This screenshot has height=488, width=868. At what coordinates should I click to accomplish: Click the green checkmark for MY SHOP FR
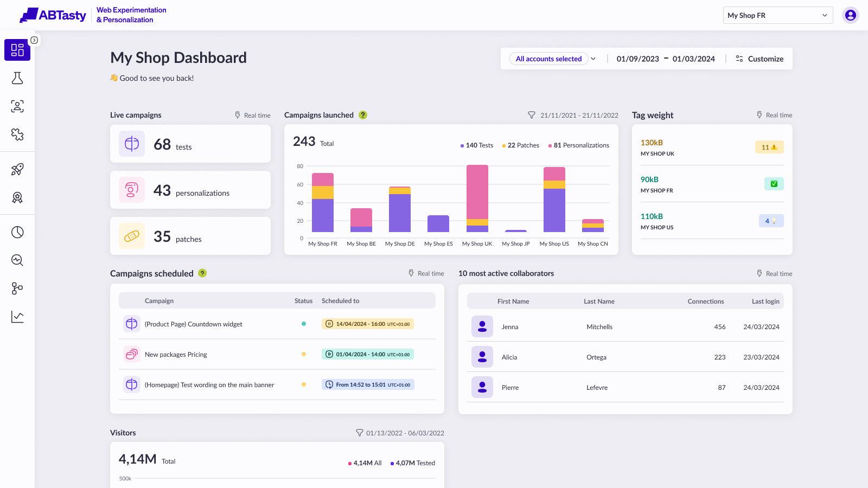pos(774,183)
